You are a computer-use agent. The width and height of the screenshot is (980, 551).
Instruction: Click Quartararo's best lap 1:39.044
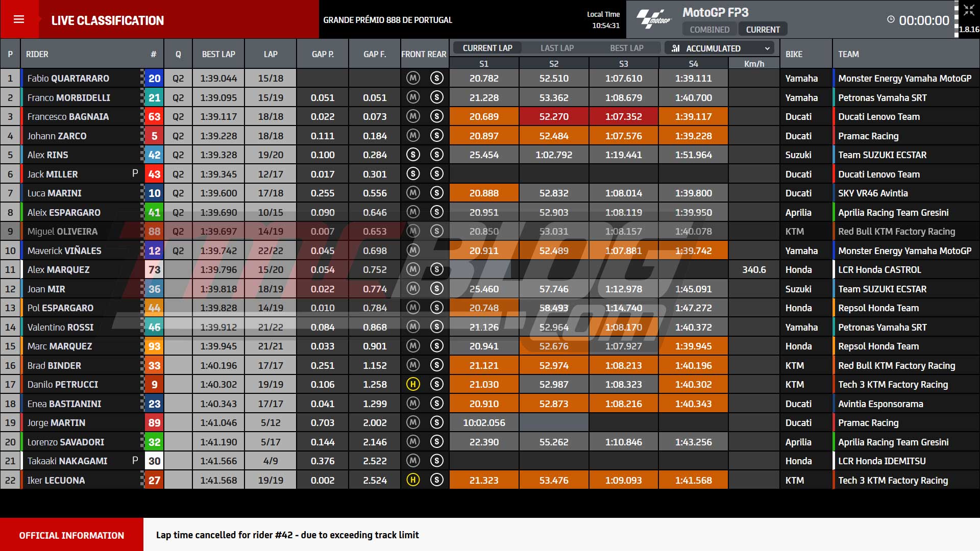(x=218, y=78)
